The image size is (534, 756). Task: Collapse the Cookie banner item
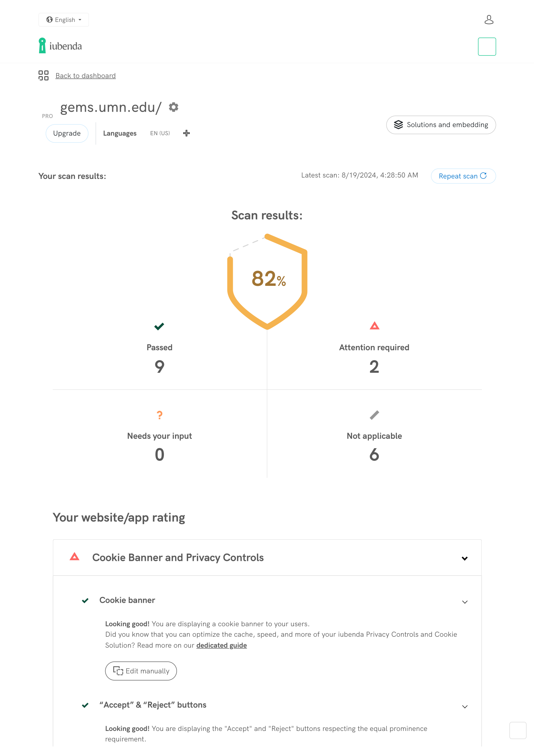pyautogui.click(x=464, y=602)
